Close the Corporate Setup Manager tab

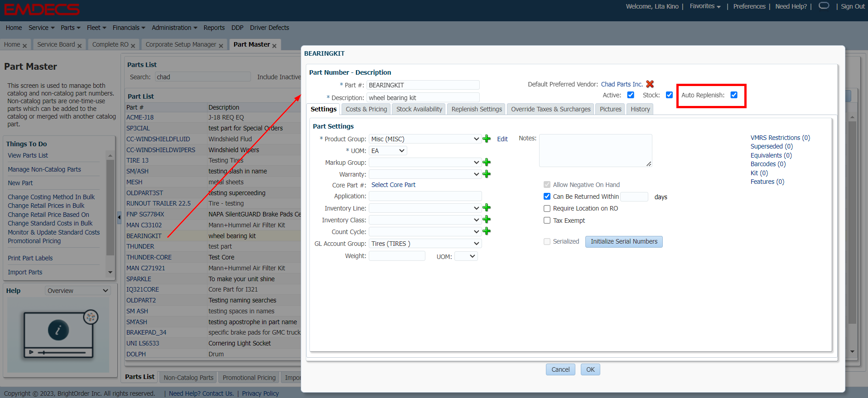tap(221, 46)
